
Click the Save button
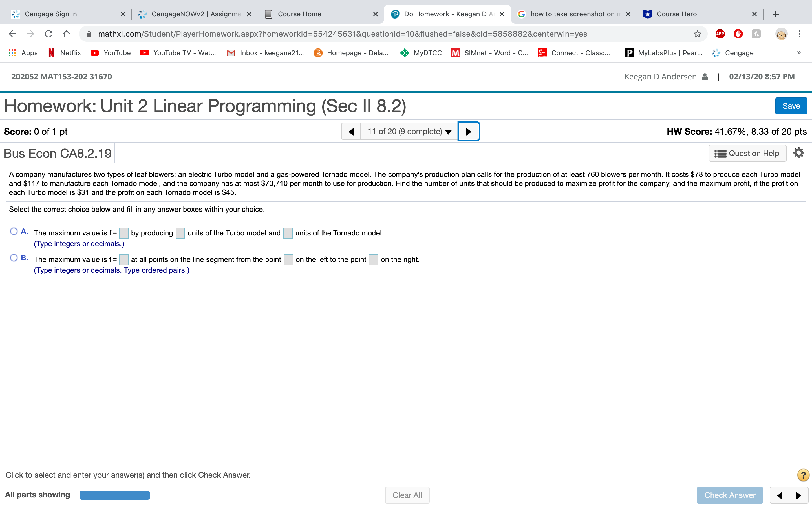[x=791, y=106]
